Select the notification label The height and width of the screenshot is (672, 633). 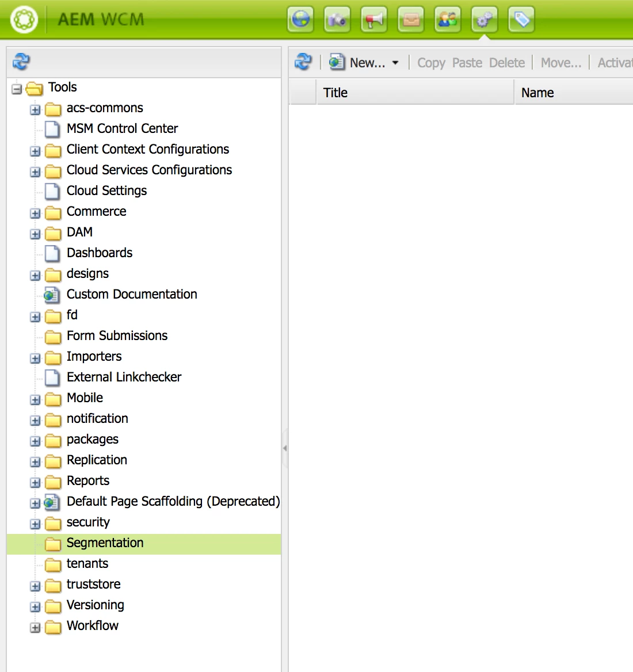[x=97, y=418]
